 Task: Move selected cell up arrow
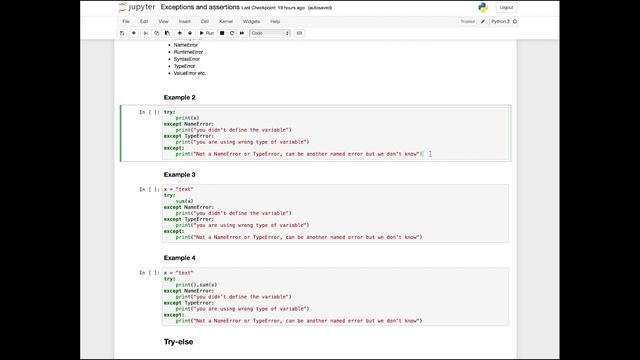click(x=180, y=33)
